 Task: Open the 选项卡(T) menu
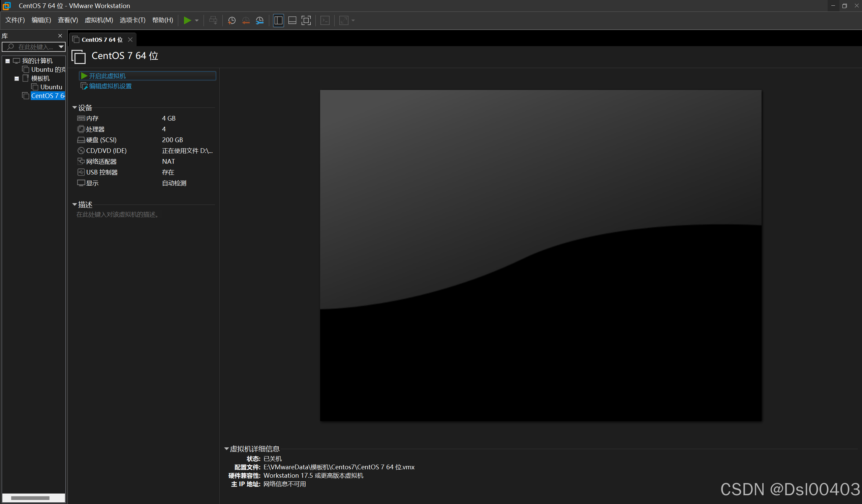pyautogui.click(x=132, y=20)
